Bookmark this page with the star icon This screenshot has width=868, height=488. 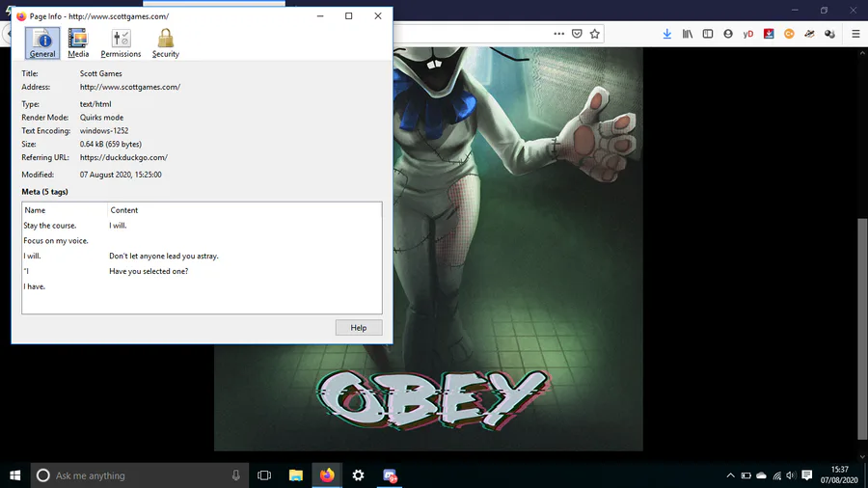594,34
